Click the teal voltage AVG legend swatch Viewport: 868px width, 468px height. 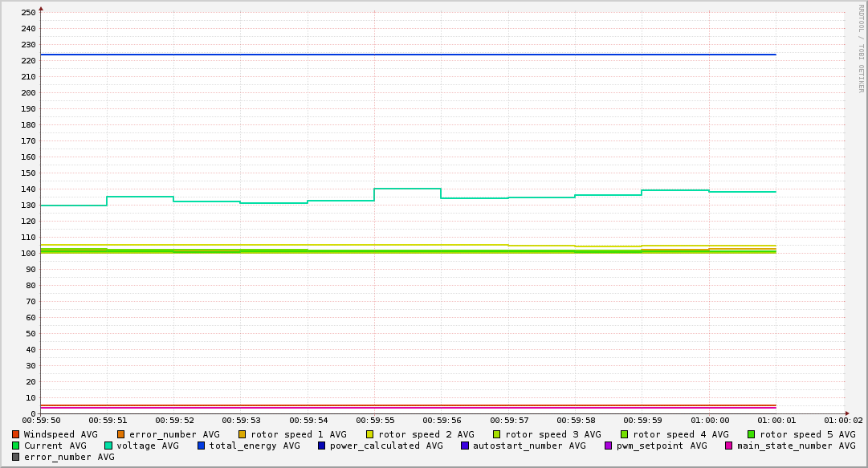pyautogui.click(x=108, y=446)
